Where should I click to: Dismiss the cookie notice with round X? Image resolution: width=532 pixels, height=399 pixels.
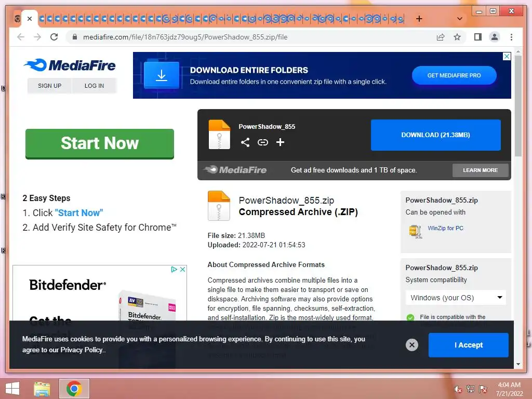coord(412,345)
